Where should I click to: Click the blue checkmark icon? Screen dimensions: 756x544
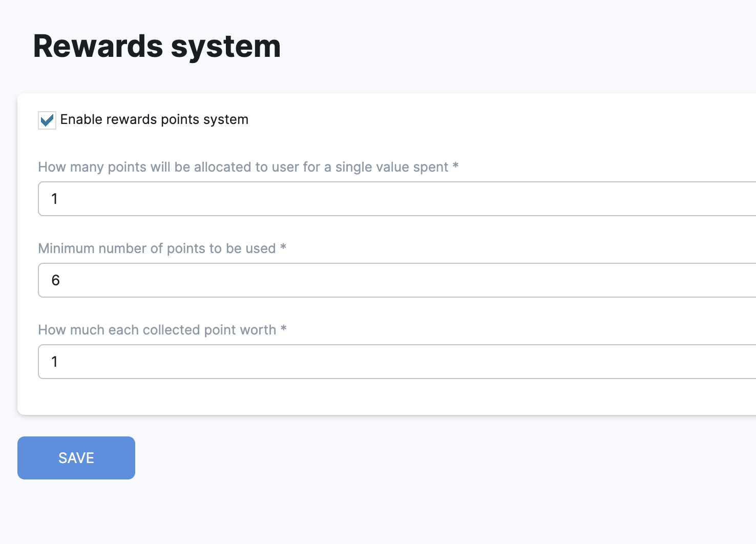point(47,121)
